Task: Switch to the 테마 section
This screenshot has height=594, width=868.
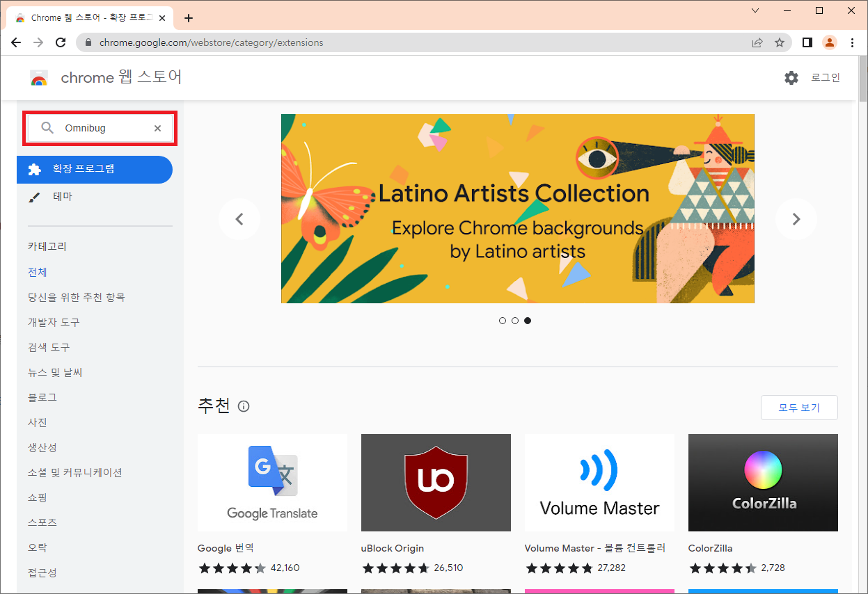Action: [x=95, y=197]
